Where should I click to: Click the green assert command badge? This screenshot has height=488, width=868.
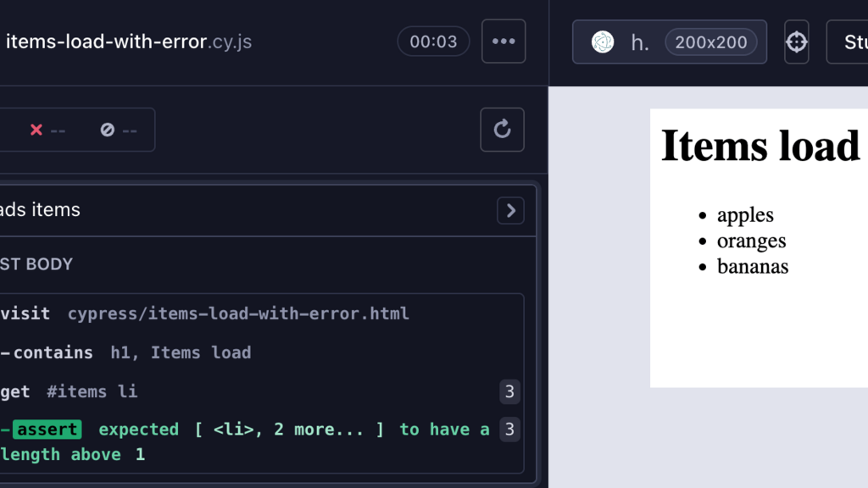tap(47, 430)
